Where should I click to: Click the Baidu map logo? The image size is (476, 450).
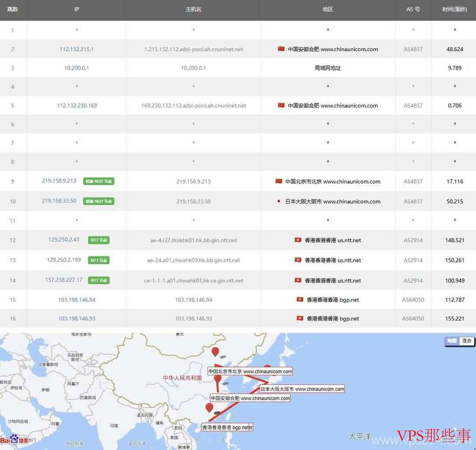point(15,439)
